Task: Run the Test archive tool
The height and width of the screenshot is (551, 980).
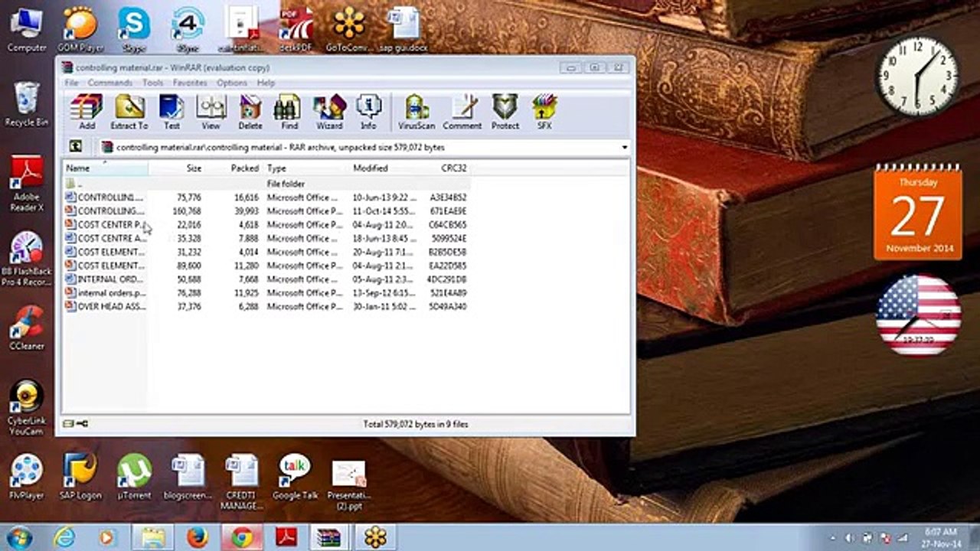Action: 171,112
